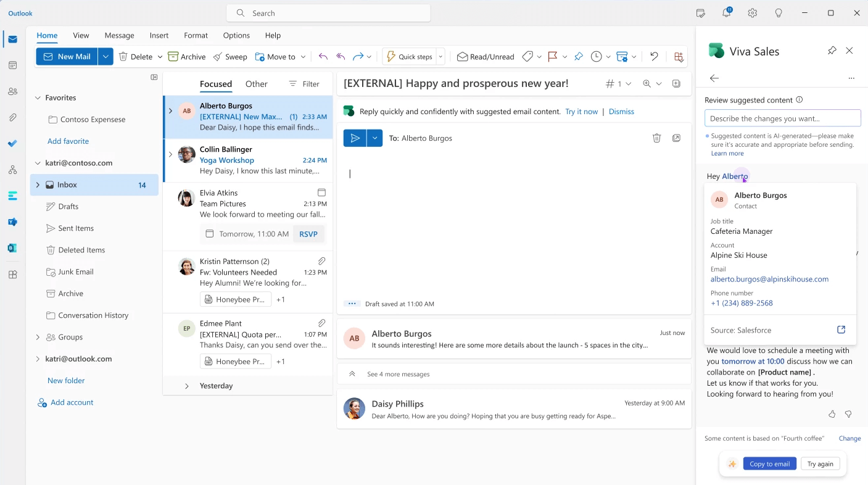Viewport: 868px width, 485px height.
Task: Click the Copy to email button
Action: pyautogui.click(x=769, y=464)
